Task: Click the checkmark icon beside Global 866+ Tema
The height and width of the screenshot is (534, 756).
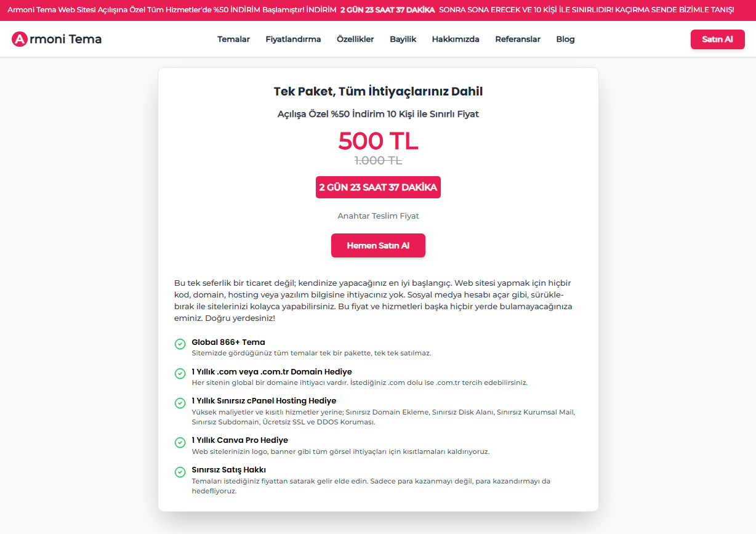Action: click(x=180, y=344)
